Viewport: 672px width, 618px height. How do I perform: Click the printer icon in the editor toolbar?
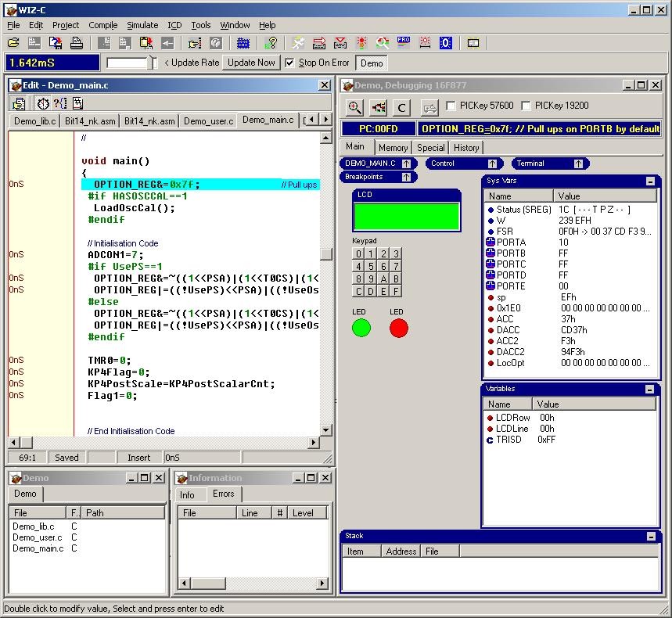pos(77,41)
